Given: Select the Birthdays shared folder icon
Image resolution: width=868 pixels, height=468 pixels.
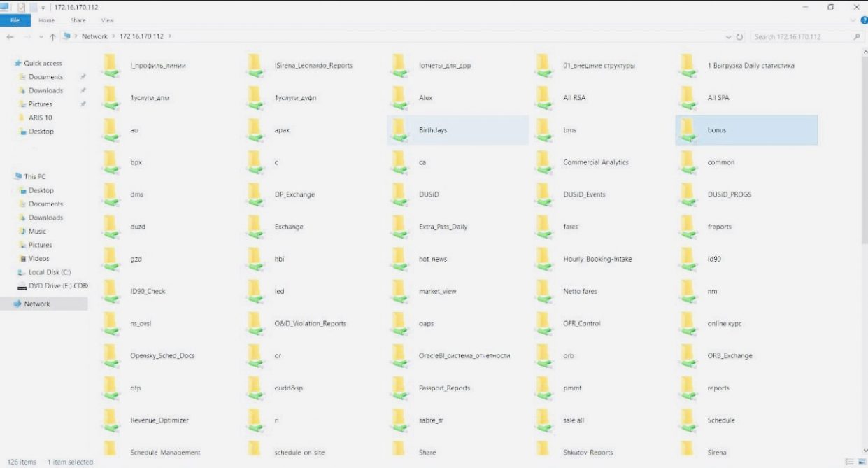Looking at the screenshot, I should coord(399,130).
